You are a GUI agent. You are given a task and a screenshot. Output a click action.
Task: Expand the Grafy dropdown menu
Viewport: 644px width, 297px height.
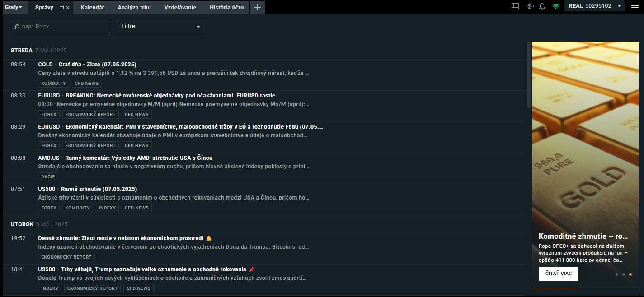pyautogui.click(x=14, y=7)
